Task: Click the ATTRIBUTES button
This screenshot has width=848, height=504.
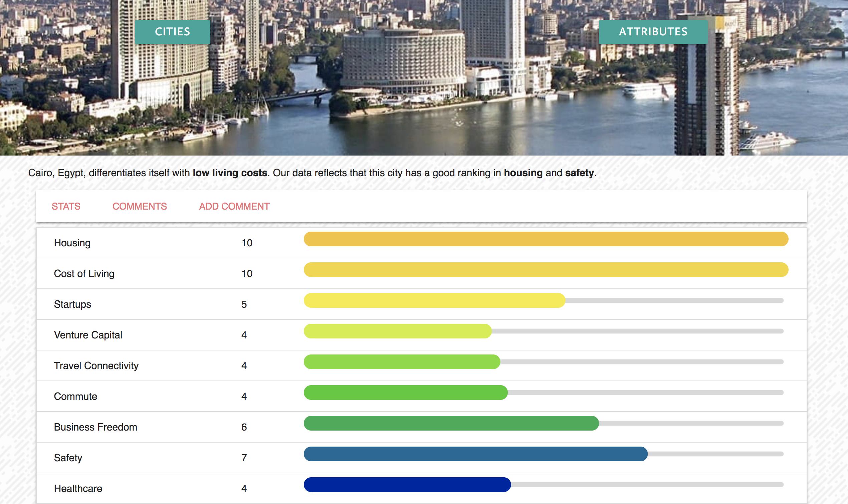Action: [653, 32]
